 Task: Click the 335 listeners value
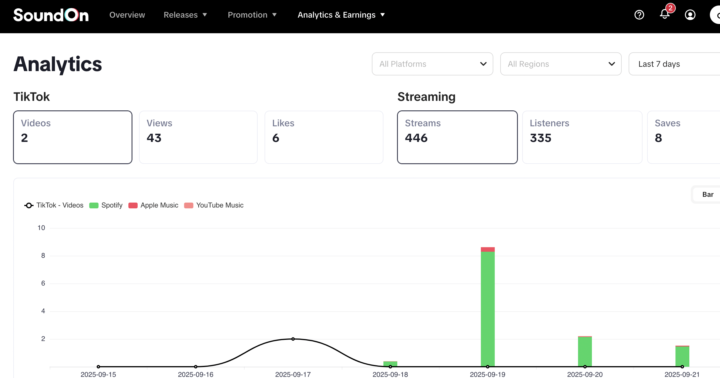click(540, 138)
